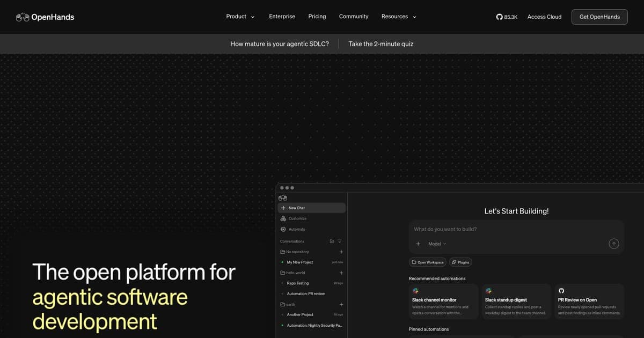
Task: Click the filter icon next to Conversations
Action: pyautogui.click(x=340, y=241)
